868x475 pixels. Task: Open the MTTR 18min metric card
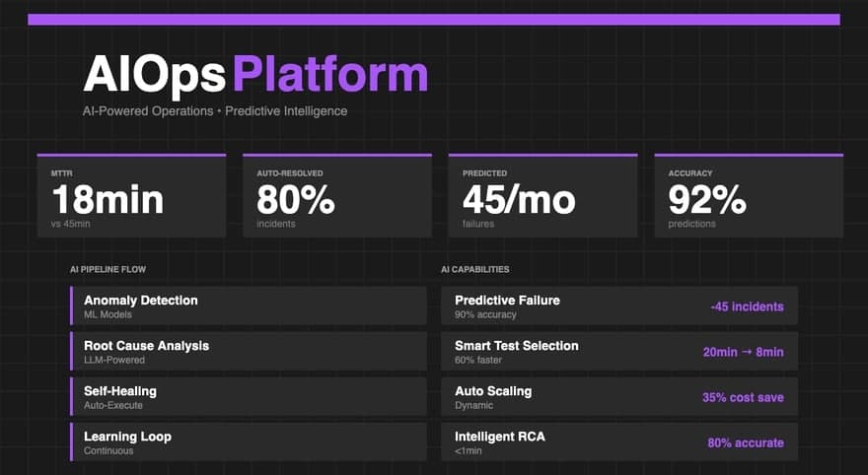click(131, 196)
